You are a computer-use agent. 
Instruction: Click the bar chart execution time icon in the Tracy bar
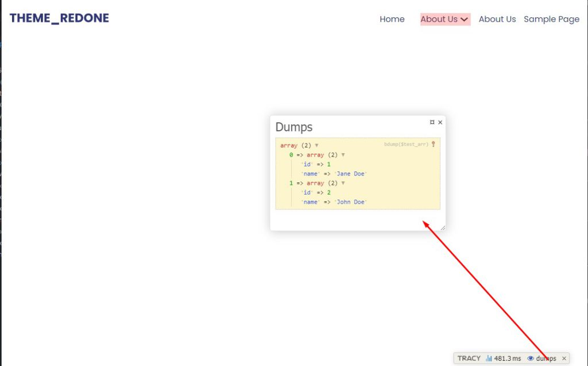point(489,359)
